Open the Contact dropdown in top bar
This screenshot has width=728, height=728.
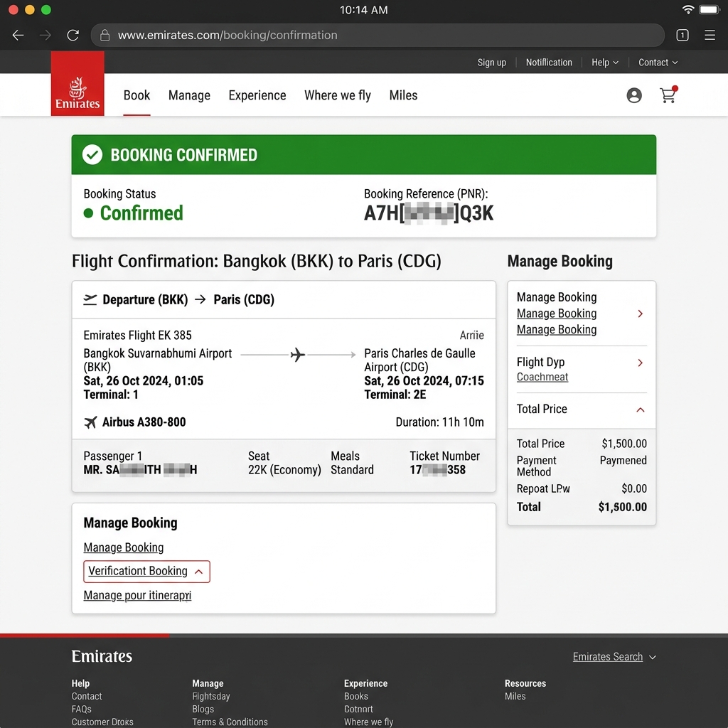tap(658, 63)
